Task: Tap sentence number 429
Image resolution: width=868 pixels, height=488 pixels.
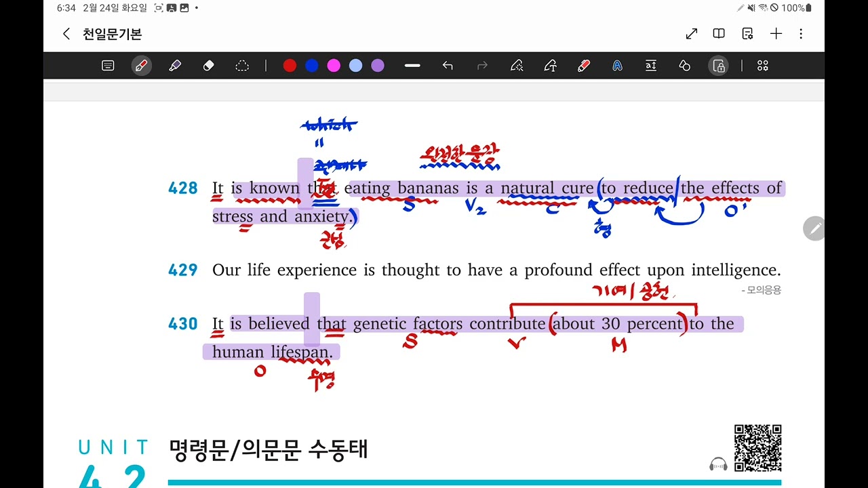Action: (x=183, y=270)
